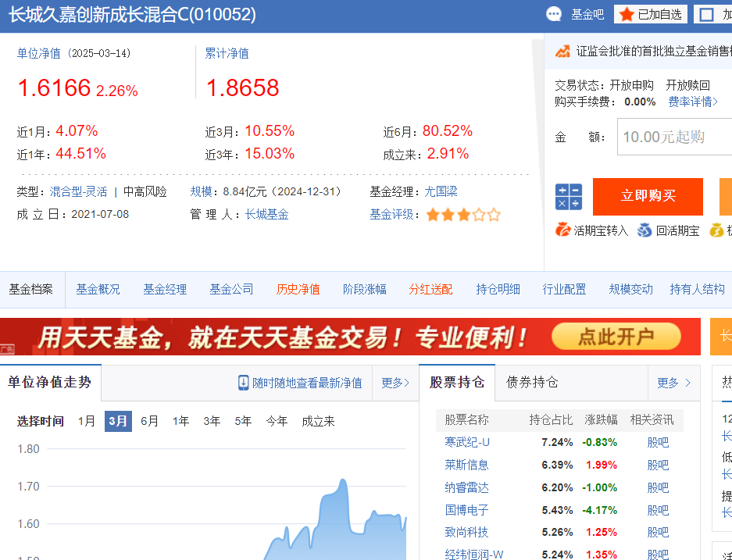
Task: Click 随时随地查看最新净值 link
Action: (307, 383)
